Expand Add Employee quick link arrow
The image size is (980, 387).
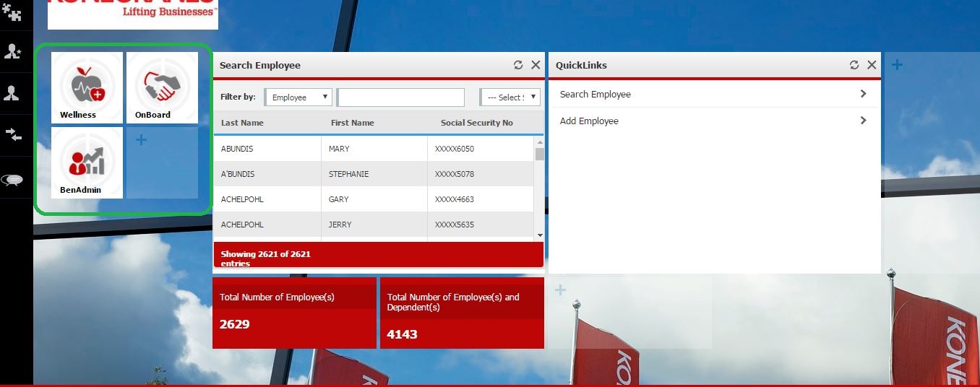pyautogui.click(x=863, y=121)
